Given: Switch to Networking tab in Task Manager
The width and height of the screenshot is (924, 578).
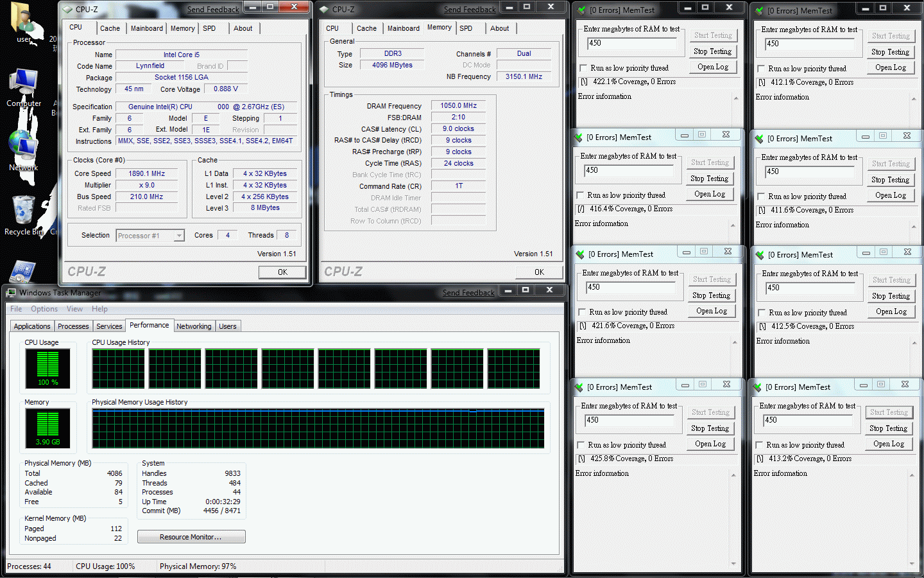Looking at the screenshot, I should coord(194,326).
